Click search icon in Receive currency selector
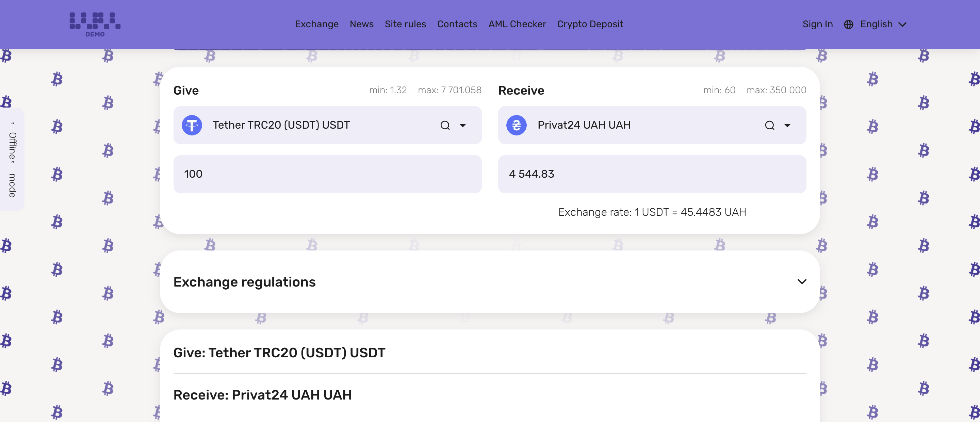Screen dimensions: 980x422 (769, 125)
